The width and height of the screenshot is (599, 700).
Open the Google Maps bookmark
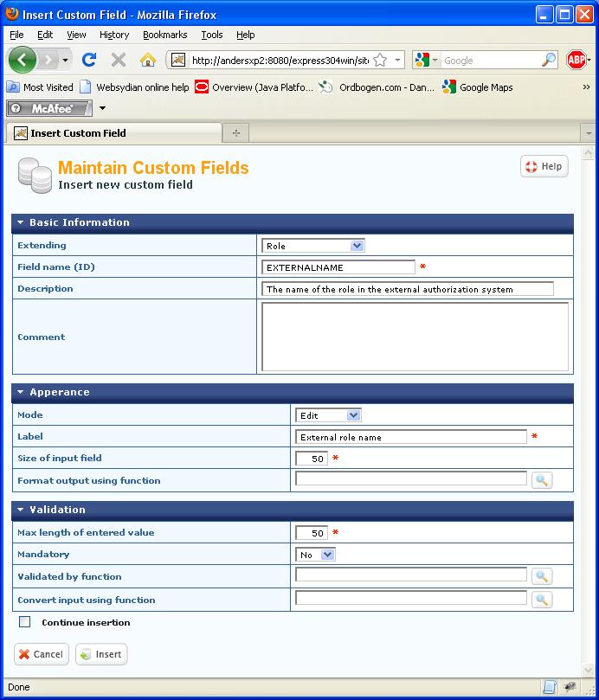tap(478, 87)
